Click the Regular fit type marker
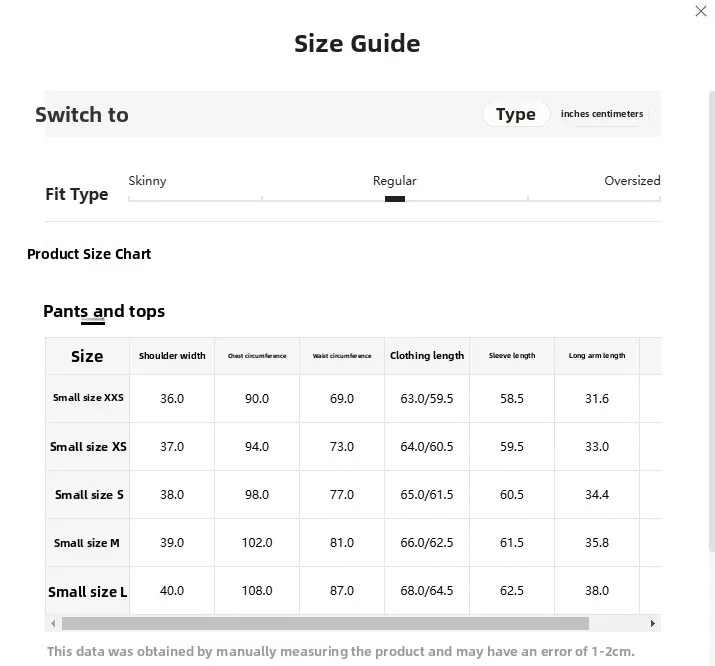The height and width of the screenshot is (666, 715). pos(395,199)
